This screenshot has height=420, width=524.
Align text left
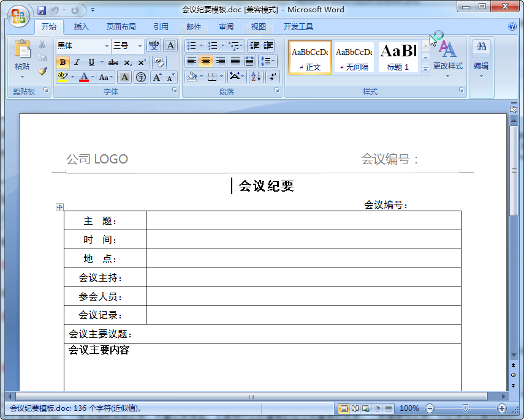191,61
